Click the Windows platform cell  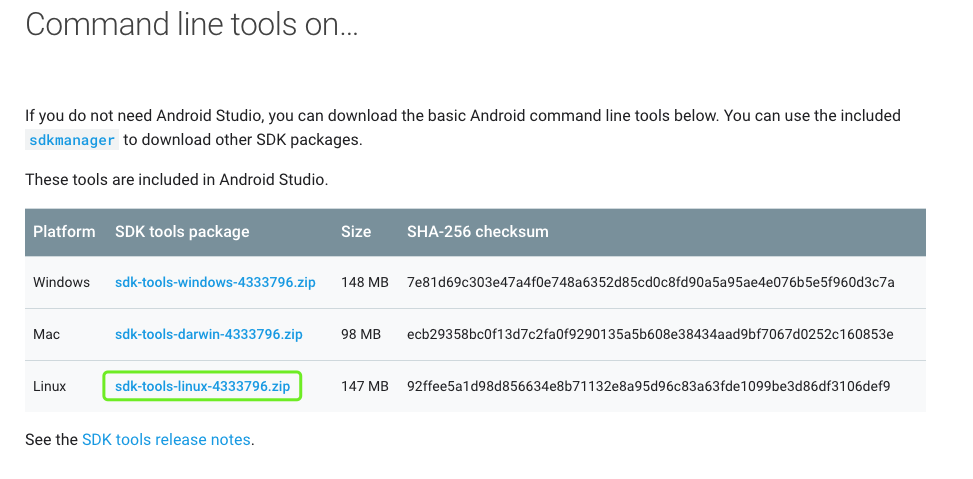pyautogui.click(x=61, y=283)
